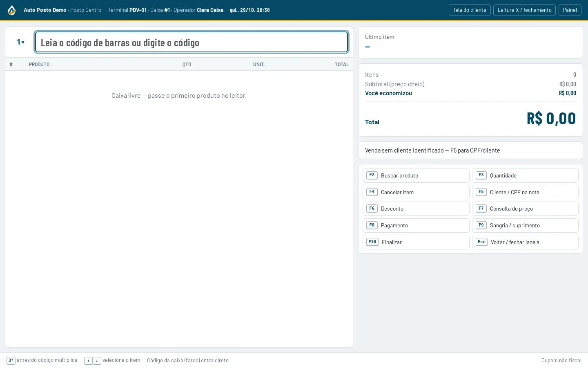Open F9 Sangria / suprimento
The height and width of the screenshot is (368, 588).
pos(525,225)
